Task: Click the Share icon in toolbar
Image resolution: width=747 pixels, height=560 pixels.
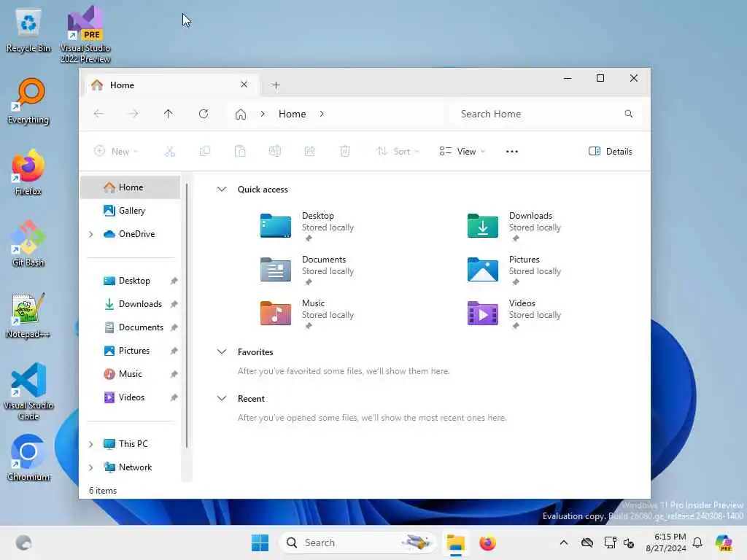Action: click(309, 152)
